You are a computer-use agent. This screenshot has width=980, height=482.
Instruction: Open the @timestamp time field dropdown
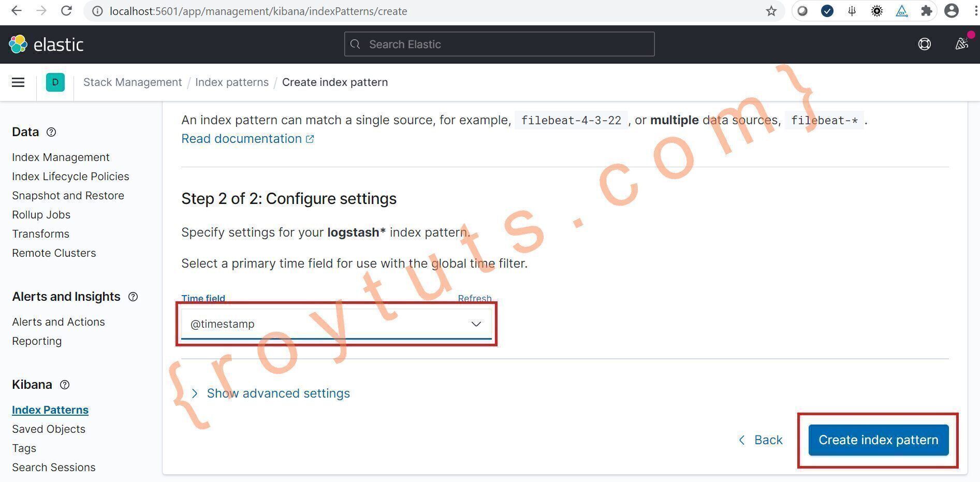point(337,324)
